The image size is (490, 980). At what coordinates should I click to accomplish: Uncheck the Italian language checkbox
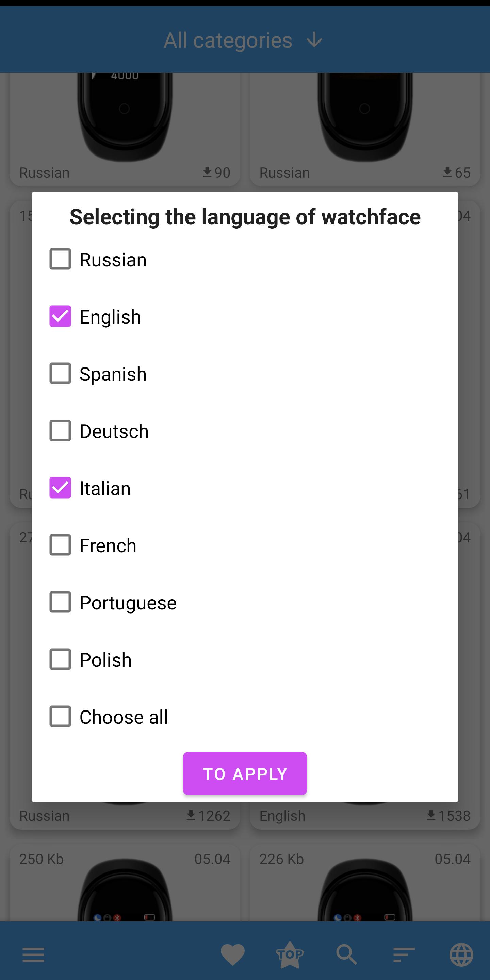point(60,488)
